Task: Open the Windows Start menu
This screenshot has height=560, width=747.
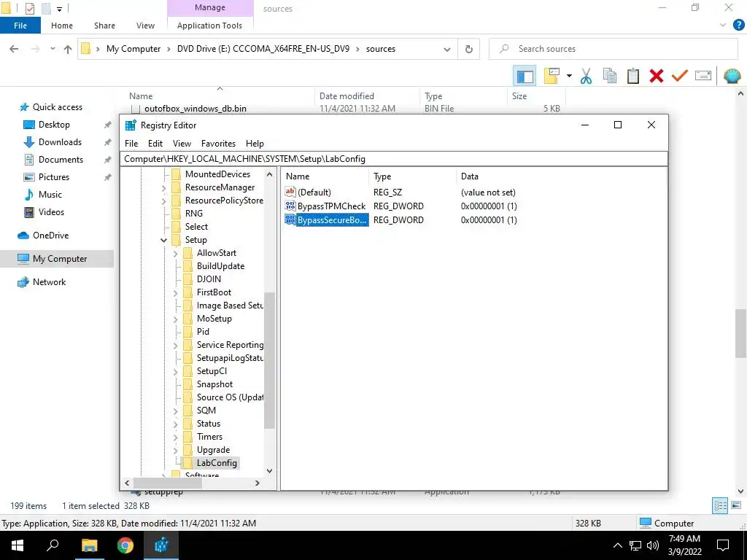Action: coord(18,545)
